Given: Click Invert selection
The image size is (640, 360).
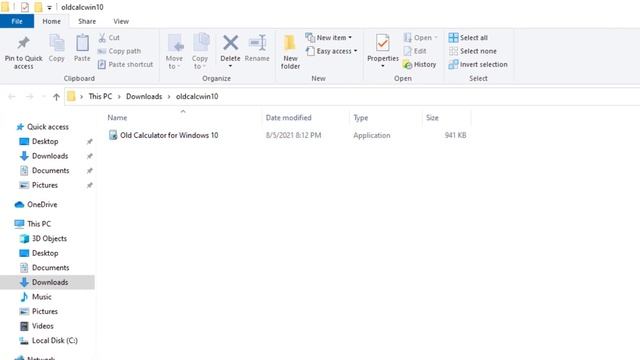Looking at the screenshot, I should 478,64.
